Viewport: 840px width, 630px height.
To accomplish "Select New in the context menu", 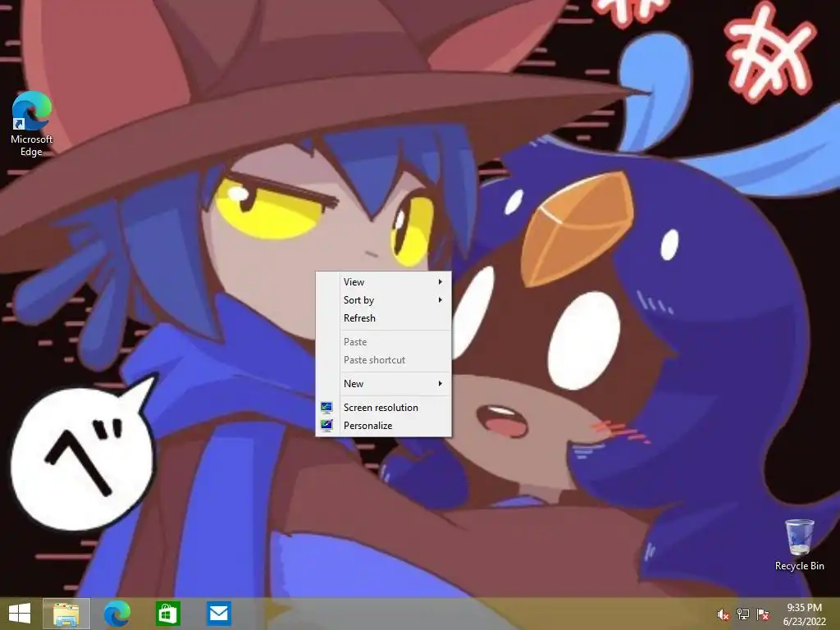I will tap(384, 384).
